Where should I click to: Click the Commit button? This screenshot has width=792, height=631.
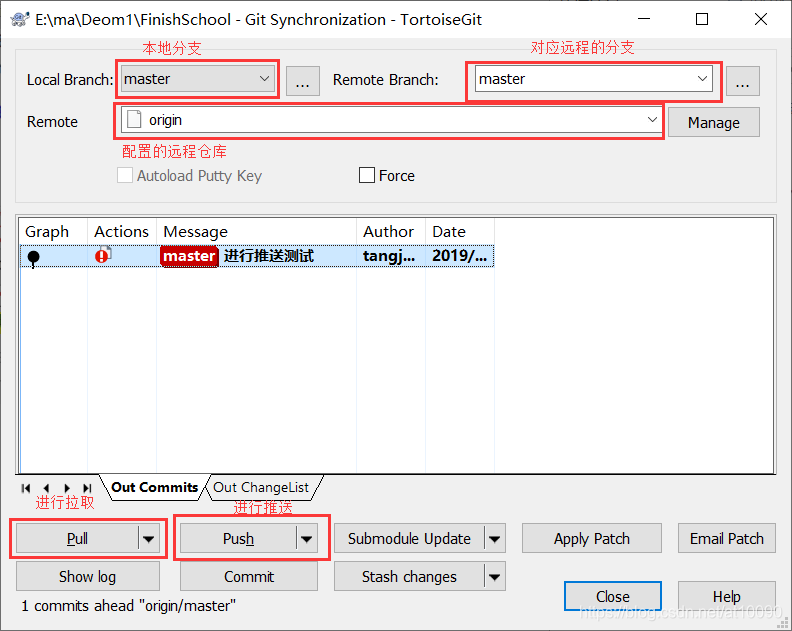(249, 576)
